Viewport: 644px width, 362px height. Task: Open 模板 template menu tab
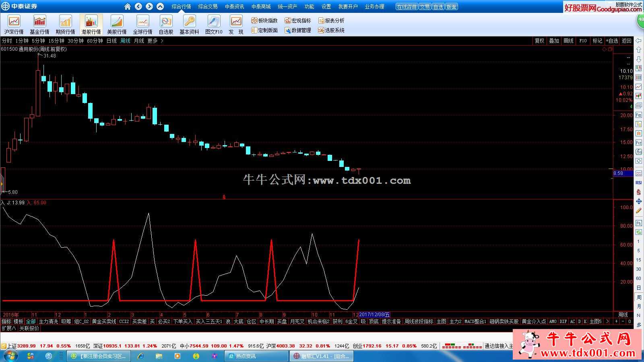(x=19, y=321)
